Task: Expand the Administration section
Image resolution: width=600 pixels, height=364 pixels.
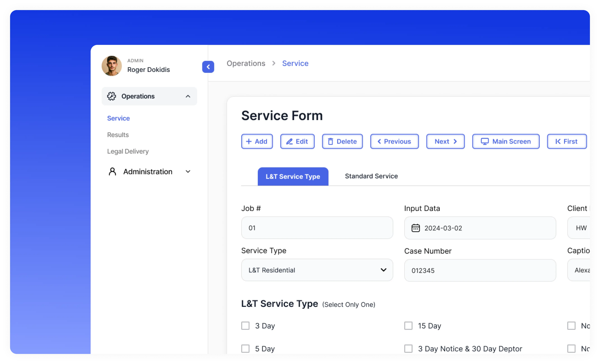Action: pyautogui.click(x=188, y=172)
